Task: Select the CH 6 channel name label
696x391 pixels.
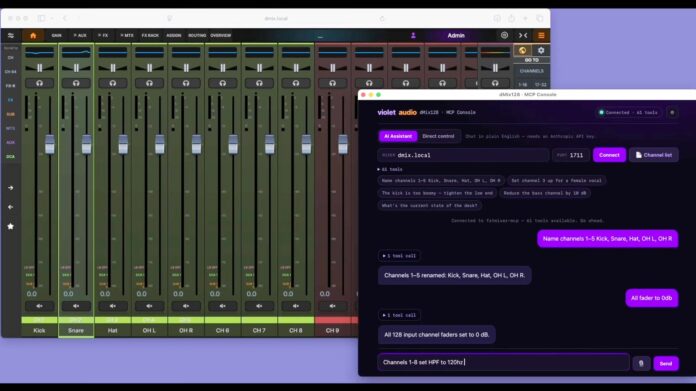Action: [x=222, y=331]
